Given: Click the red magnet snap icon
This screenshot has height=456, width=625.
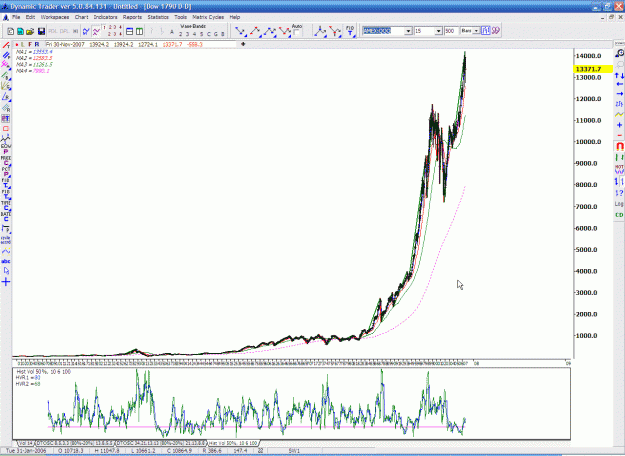Looking at the screenshot, I should point(619,146).
